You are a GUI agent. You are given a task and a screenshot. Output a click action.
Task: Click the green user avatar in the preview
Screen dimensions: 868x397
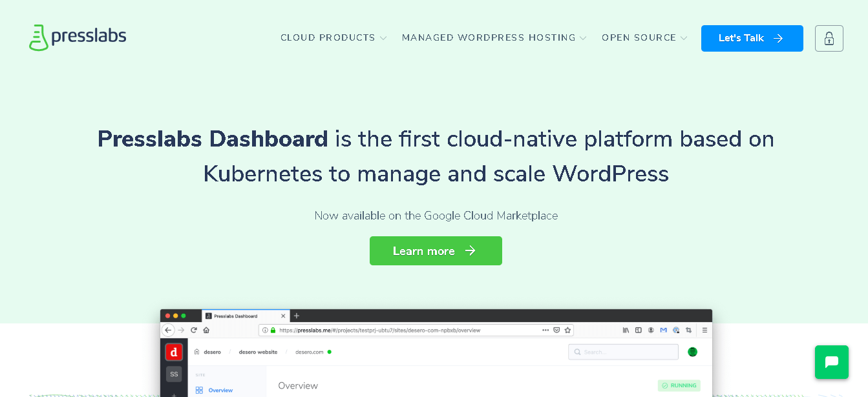692,352
